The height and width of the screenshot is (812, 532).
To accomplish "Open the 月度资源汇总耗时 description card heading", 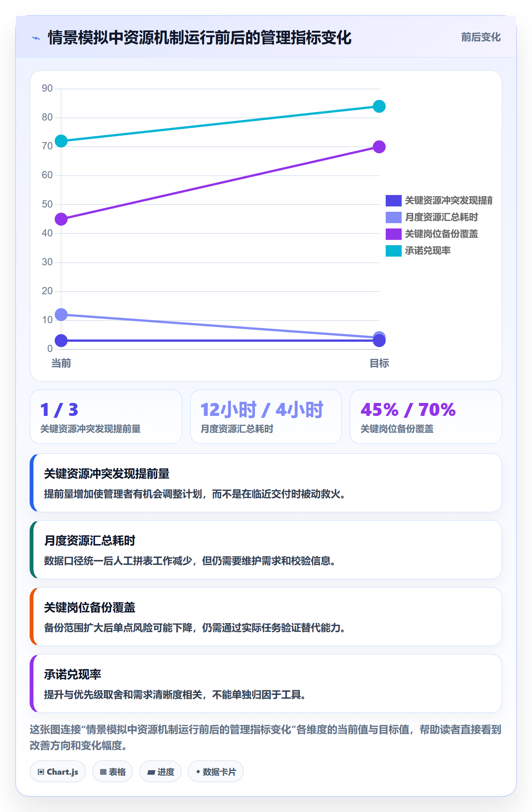I will (x=90, y=541).
